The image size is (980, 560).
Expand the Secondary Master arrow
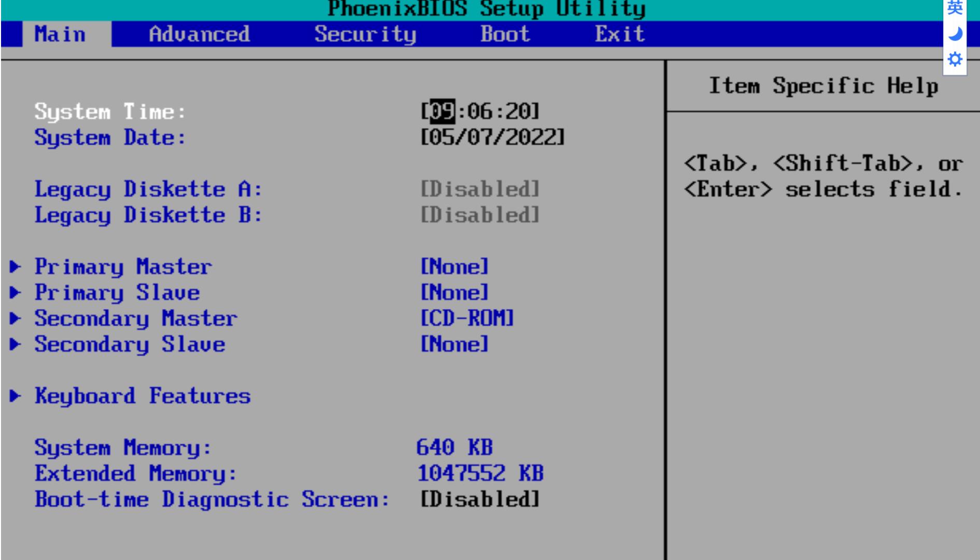(16, 319)
